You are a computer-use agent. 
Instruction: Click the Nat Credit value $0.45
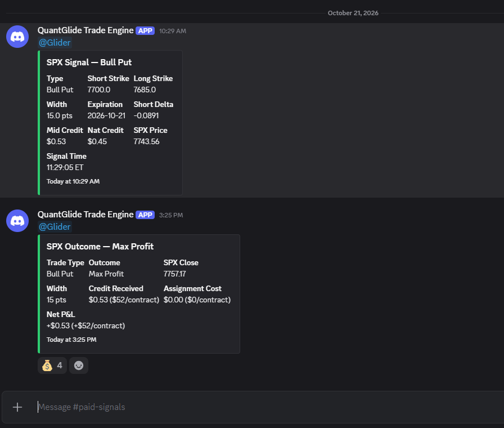[97, 141]
